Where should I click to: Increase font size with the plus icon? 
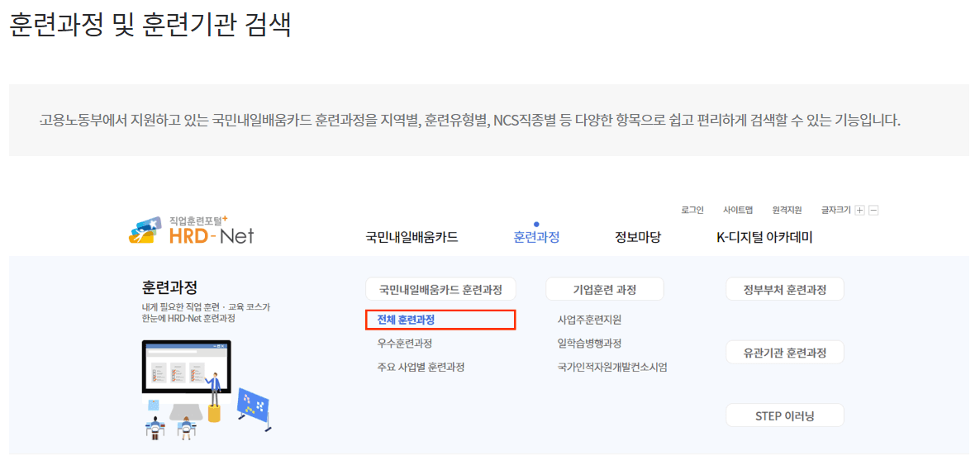tap(859, 211)
